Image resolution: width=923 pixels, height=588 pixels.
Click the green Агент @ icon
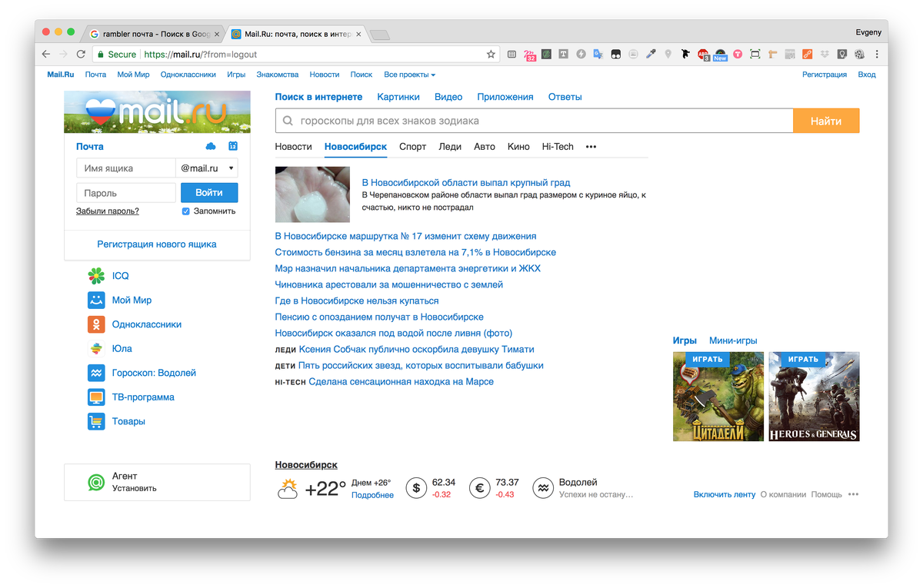pos(96,482)
